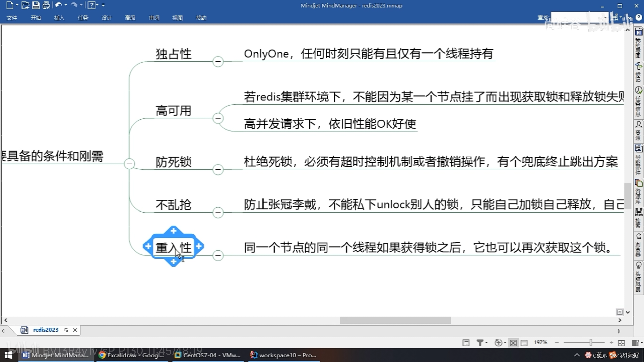Image resolution: width=644 pixels, height=362 pixels.
Task: Switch to the 插入 ribbon tab
Action: (59, 18)
